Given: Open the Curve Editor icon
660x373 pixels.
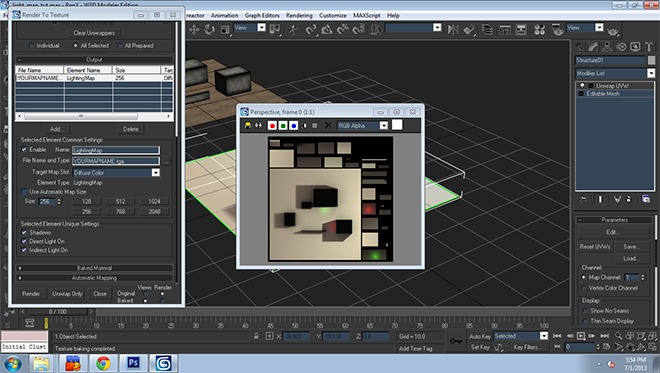Looking at the screenshot, I should pyautogui.click(x=505, y=29).
